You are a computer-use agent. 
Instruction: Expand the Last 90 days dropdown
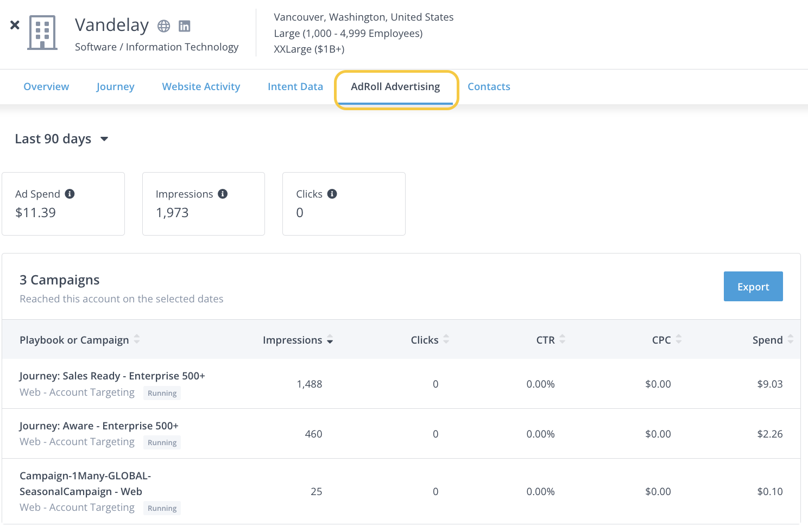click(x=61, y=139)
